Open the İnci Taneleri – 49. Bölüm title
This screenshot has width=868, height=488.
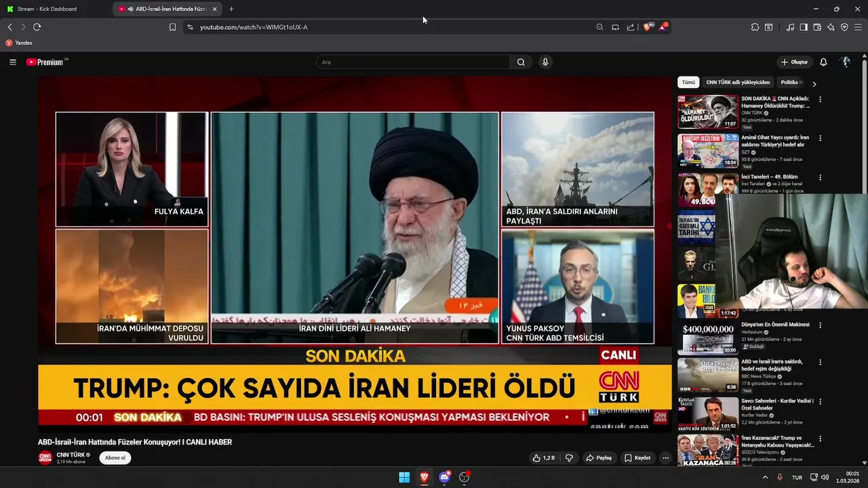770,177
